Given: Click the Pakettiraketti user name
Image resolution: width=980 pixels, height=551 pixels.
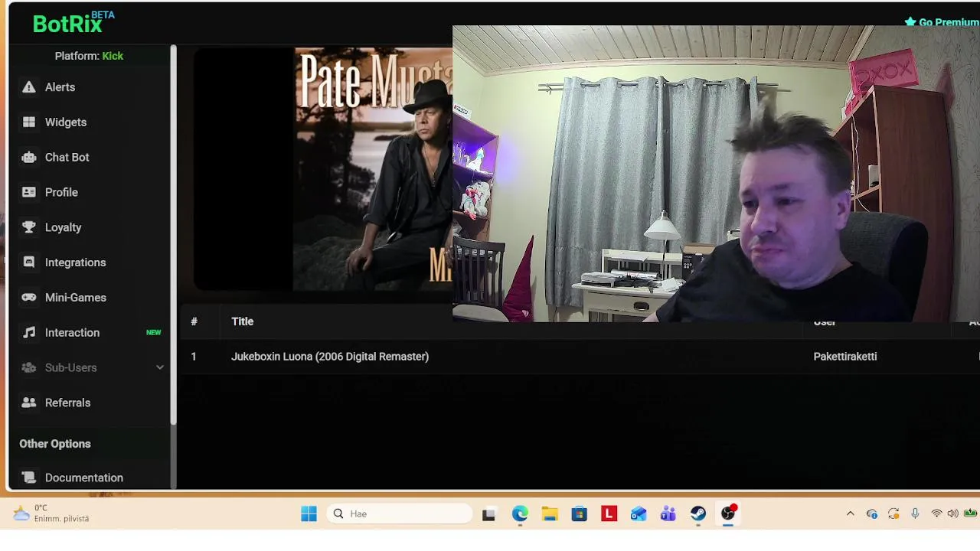Looking at the screenshot, I should point(845,357).
